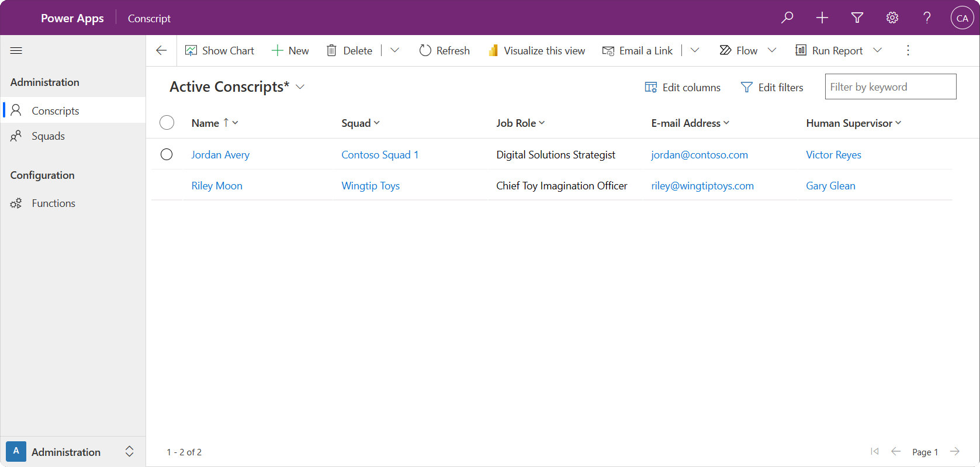Open the Human Supervisor column header menu
The width and height of the screenshot is (980, 467).
click(854, 123)
